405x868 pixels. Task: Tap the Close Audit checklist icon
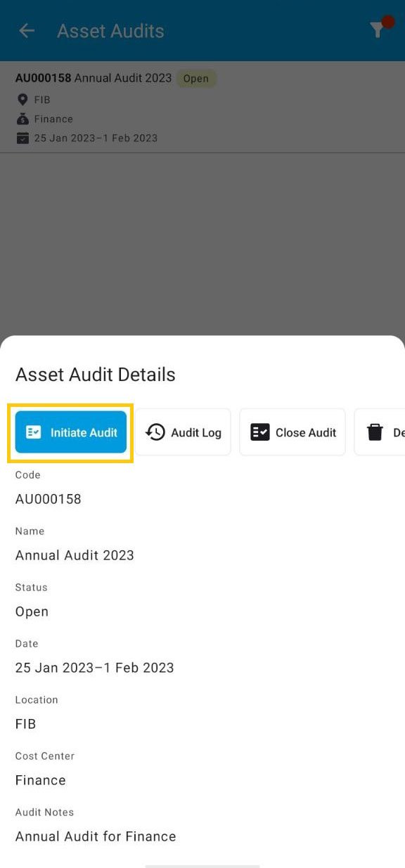[x=259, y=432]
